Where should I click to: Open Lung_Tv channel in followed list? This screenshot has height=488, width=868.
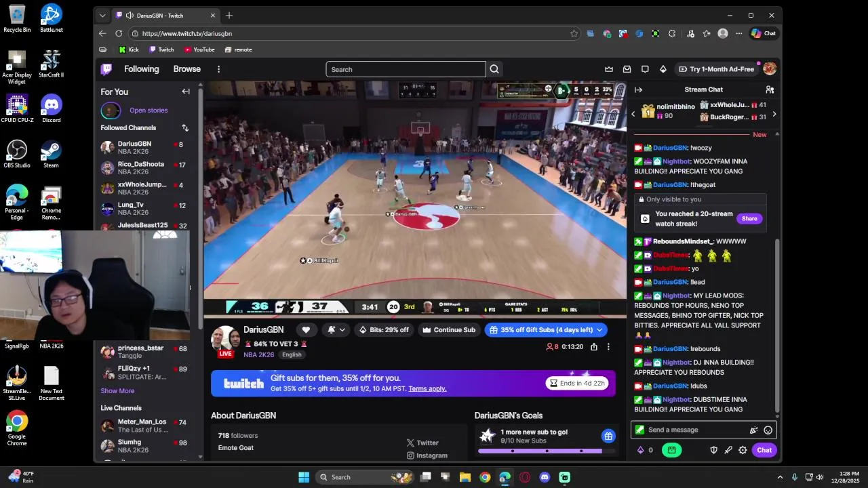[143, 209]
